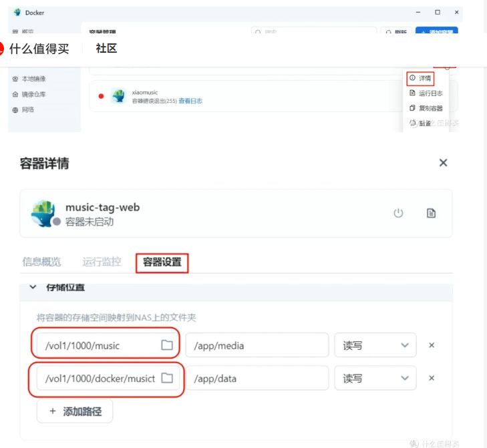Switch to the 信息概览 tab

(x=41, y=262)
